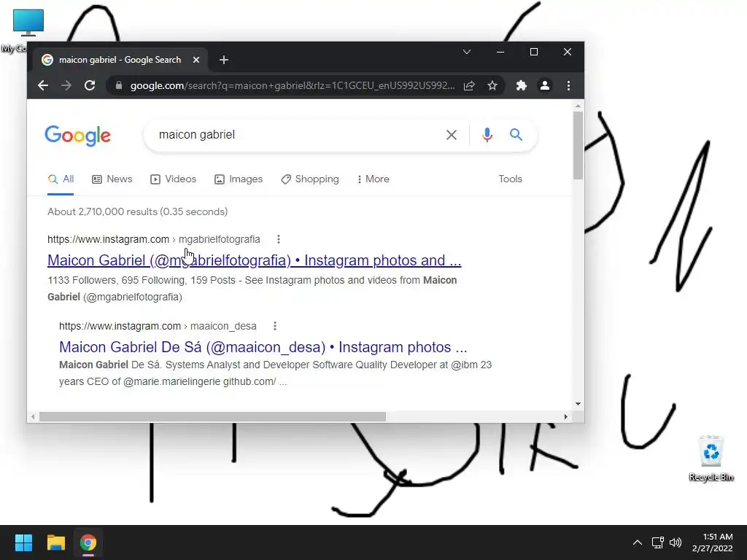
Task: Close the maicon gabriel search tab
Action: pyautogui.click(x=196, y=60)
